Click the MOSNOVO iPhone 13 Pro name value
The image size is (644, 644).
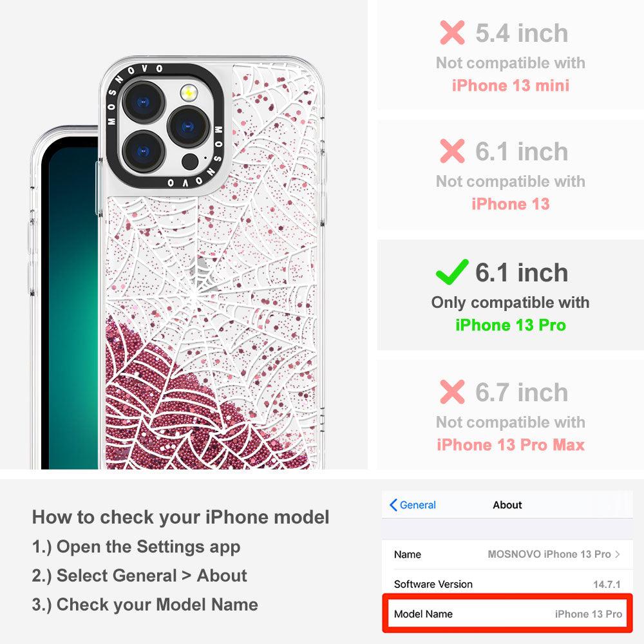pyautogui.click(x=549, y=554)
